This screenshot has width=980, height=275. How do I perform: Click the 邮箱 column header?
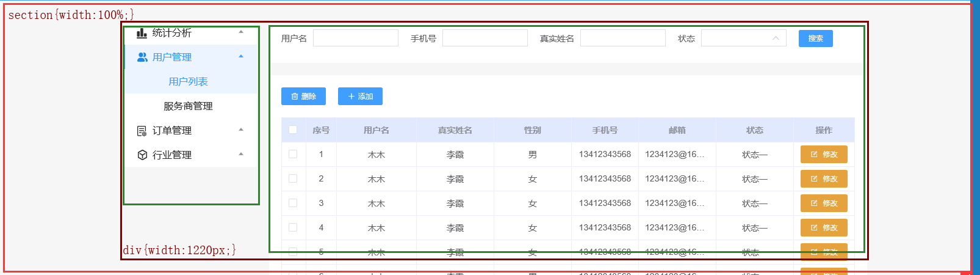coord(677,130)
